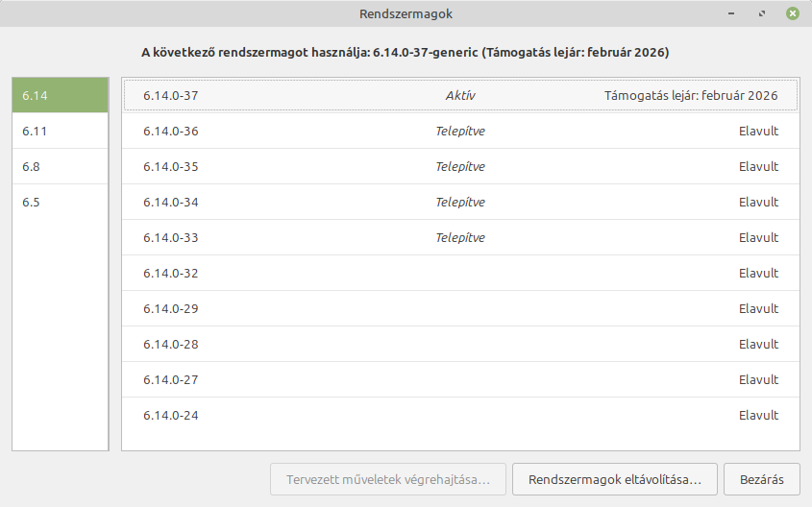
Task: Select kernel 6.14.0-35 in the list
Action: (x=460, y=166)
